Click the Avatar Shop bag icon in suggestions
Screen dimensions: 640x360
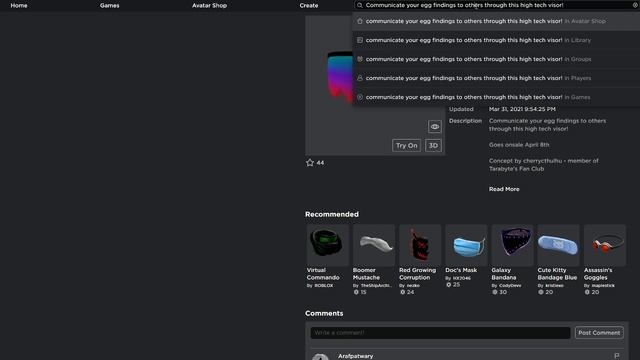pos(360,21)
